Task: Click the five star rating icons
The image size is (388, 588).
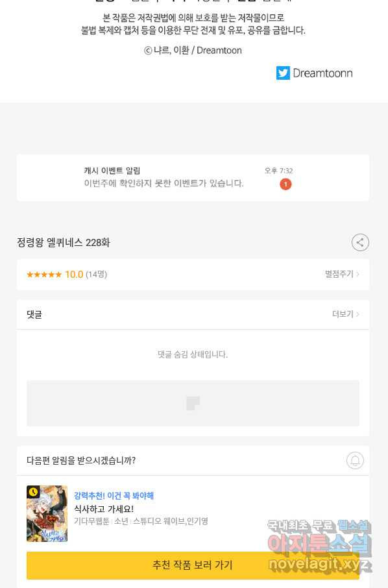Action: coord(44,275)
